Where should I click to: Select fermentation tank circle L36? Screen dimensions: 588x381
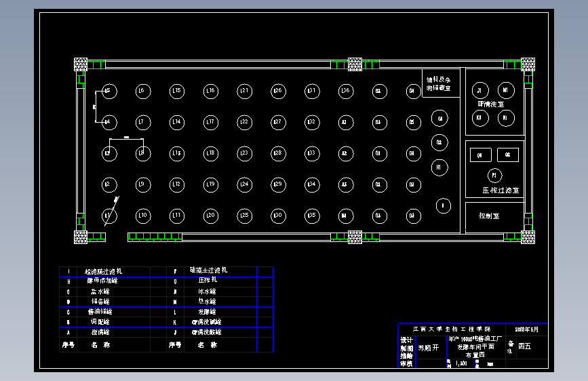tap(346, 91)
